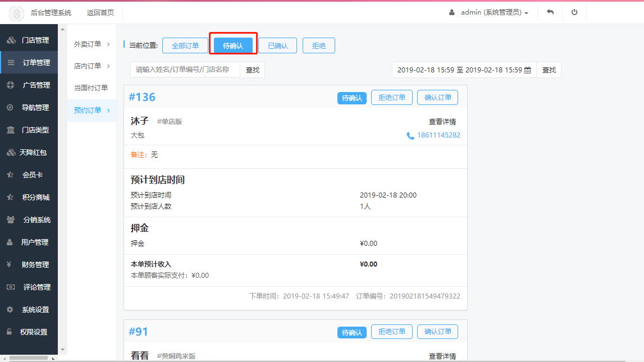Screen dimensions: 644x362
Task: Click sidebar scrollbar up arrow
Action: (62, 29)
